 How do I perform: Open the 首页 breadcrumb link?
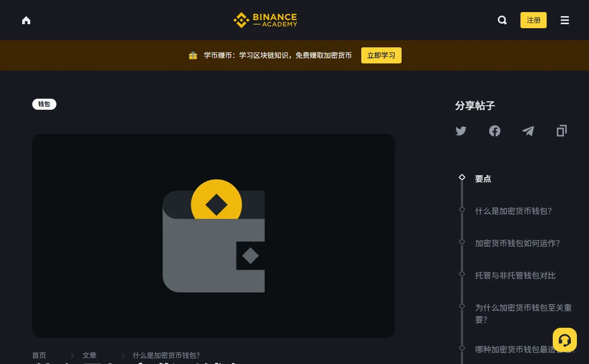tap(39, 355)
